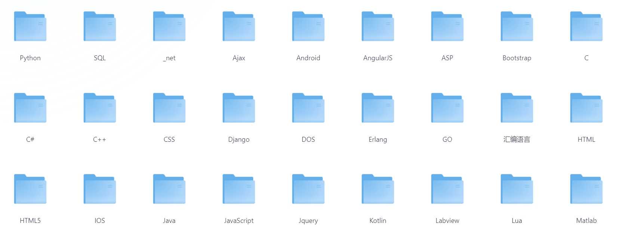Choose the IOS folder icon
Viewport: 644px width, 230px height.
click(100, 189)
